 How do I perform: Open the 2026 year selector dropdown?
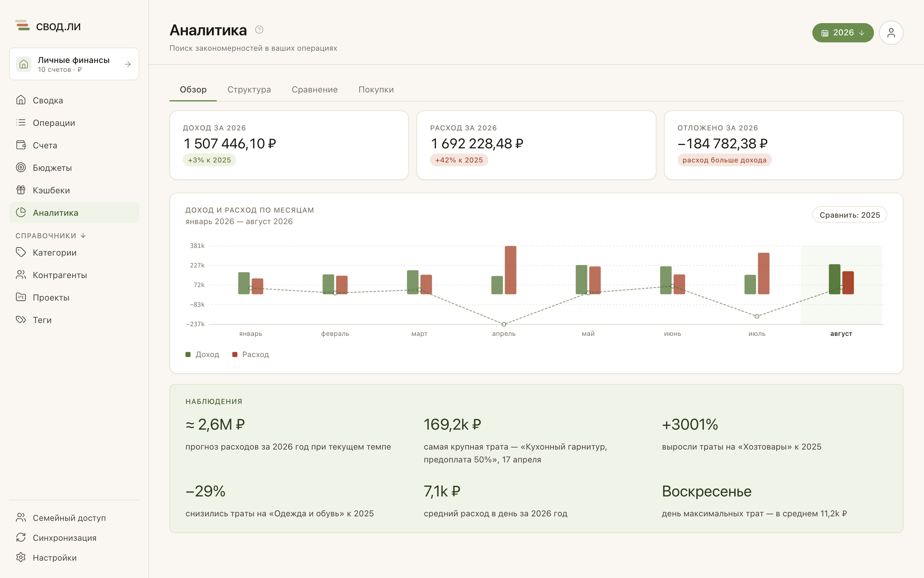click(843, 33)
